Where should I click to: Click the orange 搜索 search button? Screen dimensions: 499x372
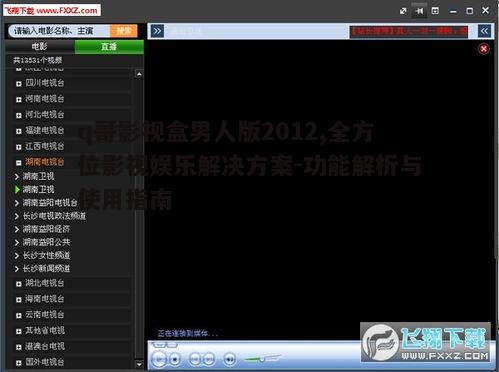123,31
